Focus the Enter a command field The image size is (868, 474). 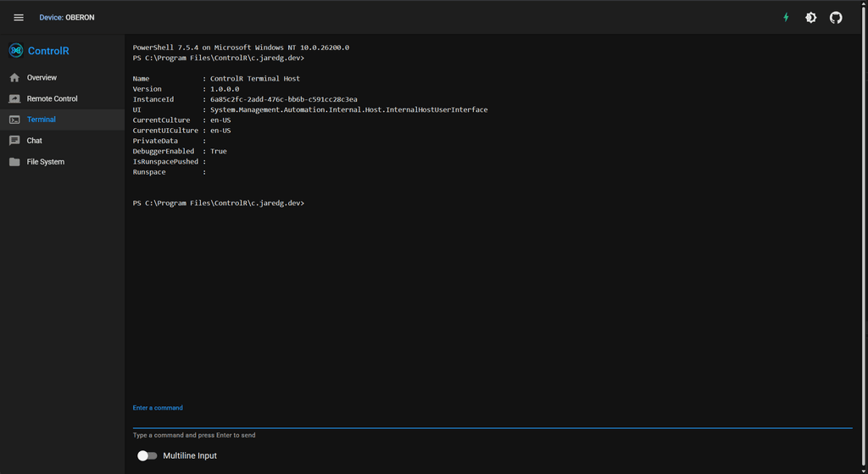[x=492, y=419]
